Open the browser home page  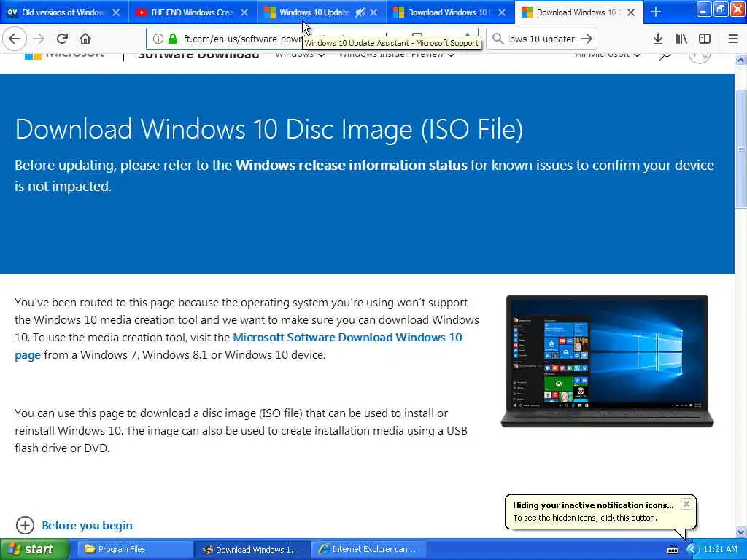85,39
